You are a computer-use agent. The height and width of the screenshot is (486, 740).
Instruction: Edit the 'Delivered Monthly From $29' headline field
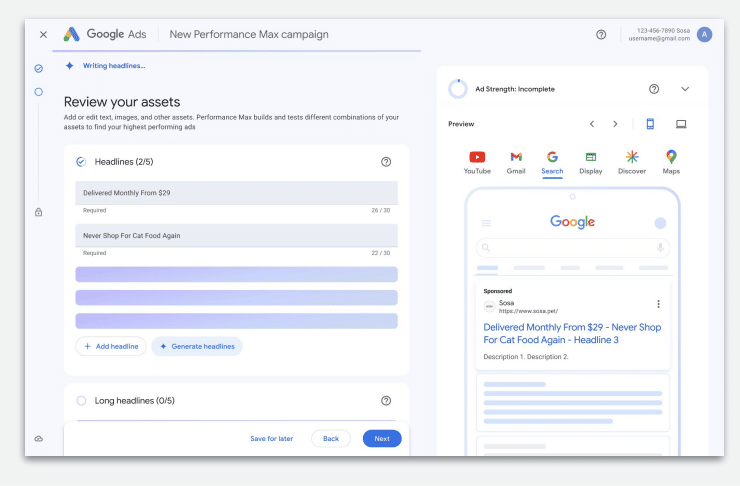[x=236, y=193]
